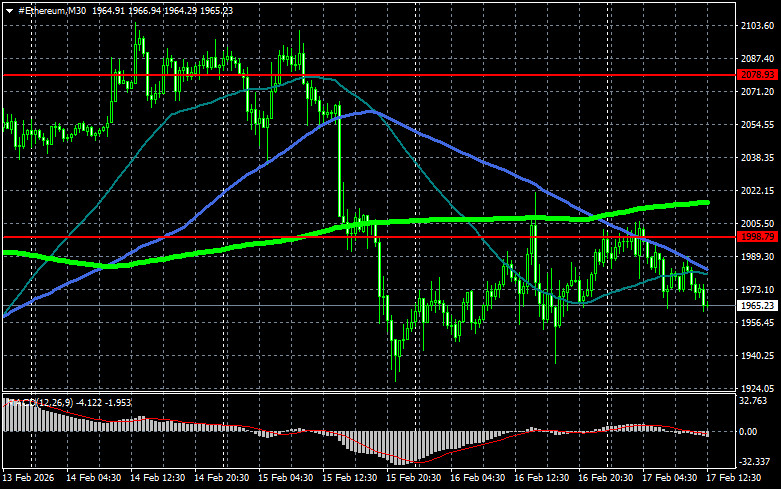Image resolution: width=781 pixels, height=489 pixels.
Task: Click the 2071.20 price scale value
Action: tap(757, 92)
